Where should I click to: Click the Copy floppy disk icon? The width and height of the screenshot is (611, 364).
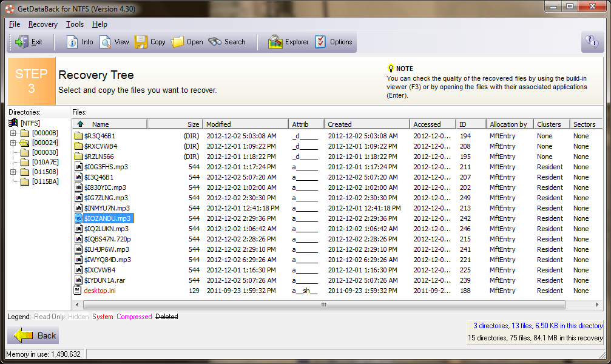click(x=141, y=42)
